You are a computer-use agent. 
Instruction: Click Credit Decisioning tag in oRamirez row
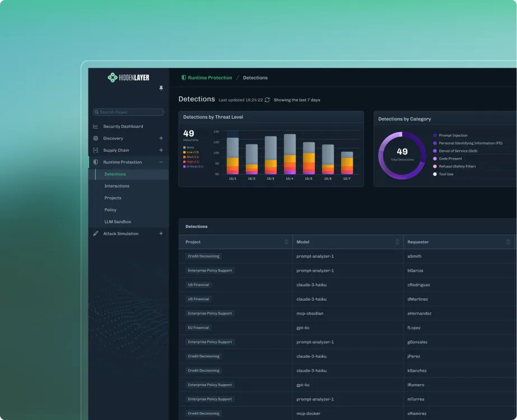click(x=203, y=413)
